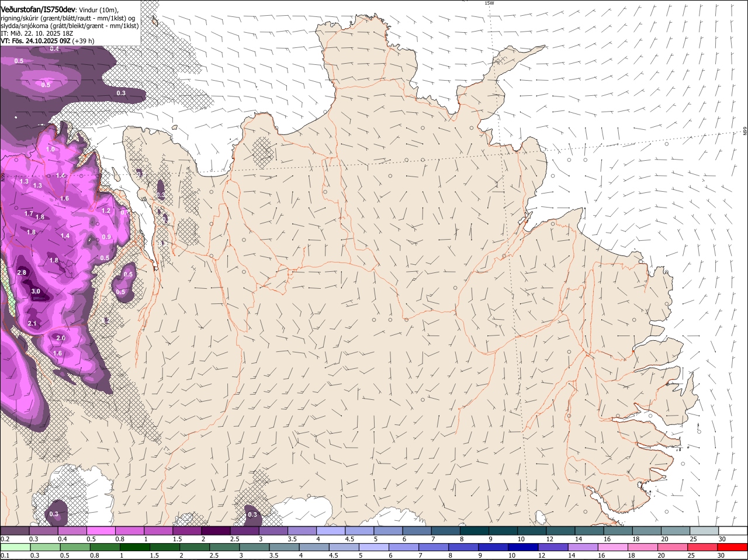748x560 pixels.
Task: Pick the 0.3–0.4 purple snow legend swatch
Action: click(x=43, y=530)
